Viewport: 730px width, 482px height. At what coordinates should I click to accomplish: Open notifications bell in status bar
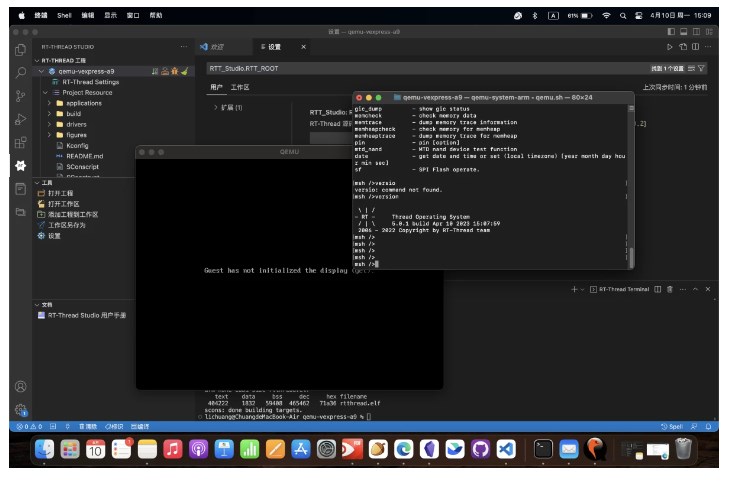coord(708,427)
